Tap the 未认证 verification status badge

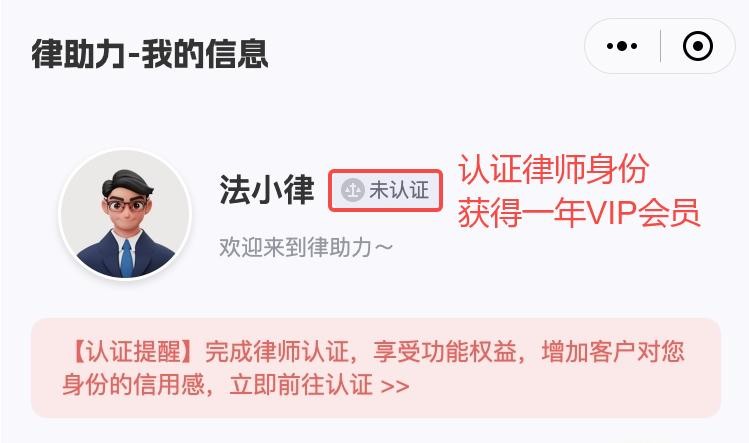point(385,190)
